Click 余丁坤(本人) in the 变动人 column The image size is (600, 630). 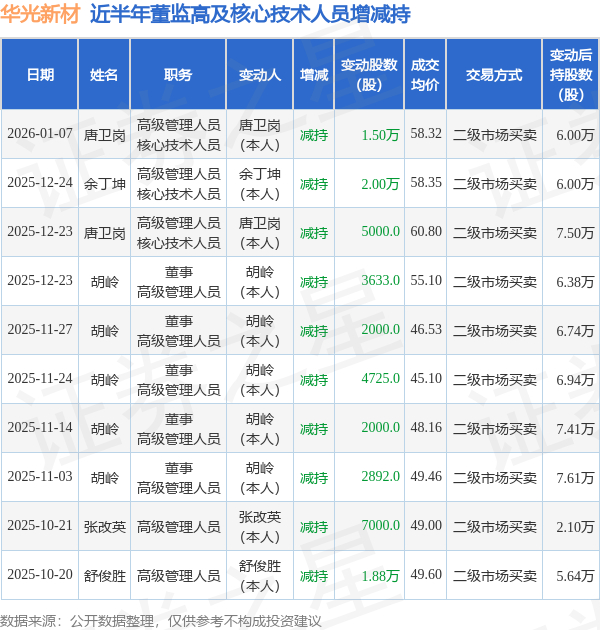[x=260, y=184]
